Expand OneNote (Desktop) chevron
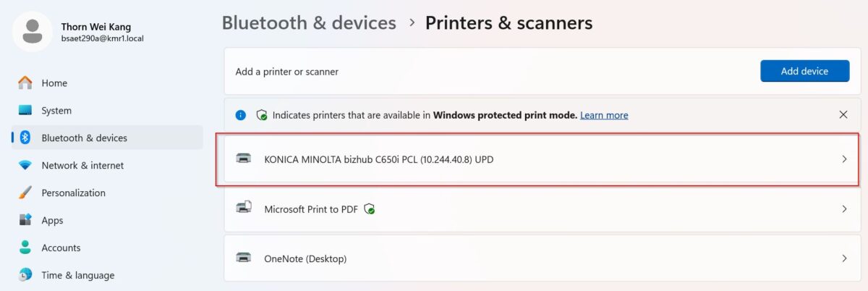This screenshot has height=291, width=868. tap(844, 258)
